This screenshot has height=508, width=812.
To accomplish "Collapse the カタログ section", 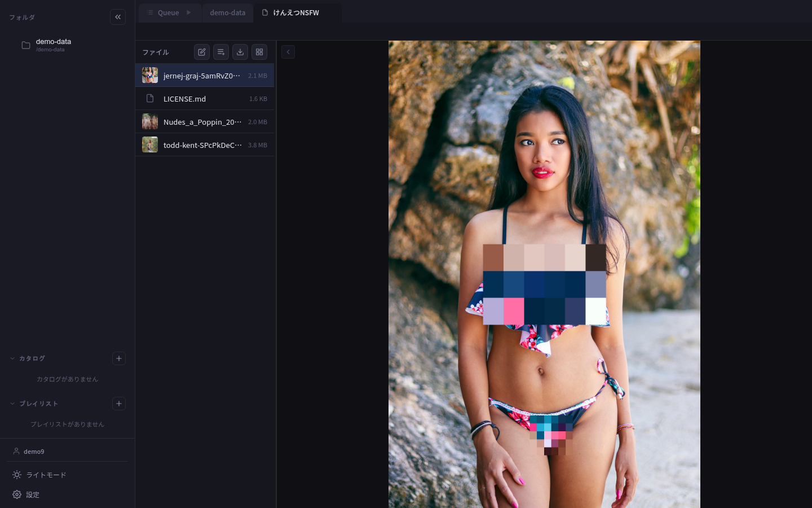I will click(x=12, y=358).
